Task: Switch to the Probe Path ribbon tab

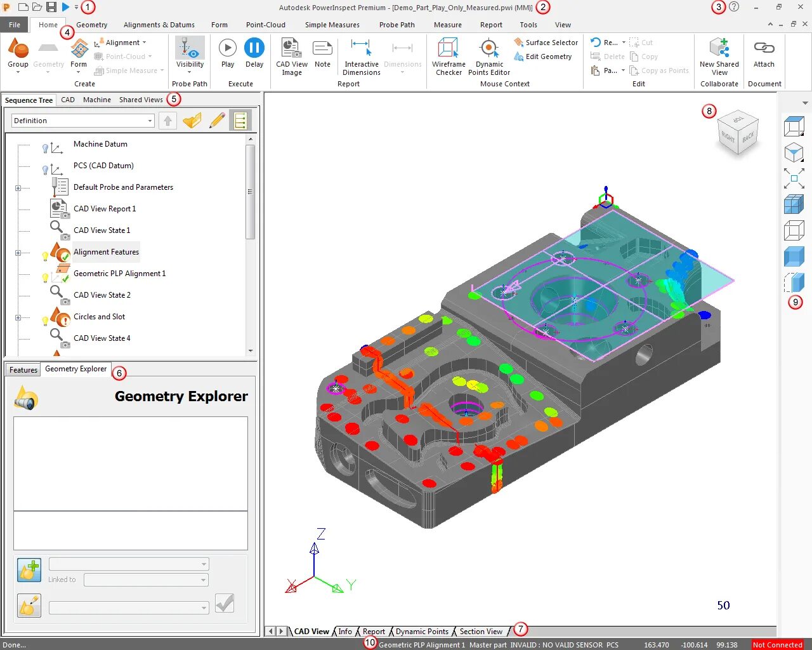Action: [x=396, y=25]
